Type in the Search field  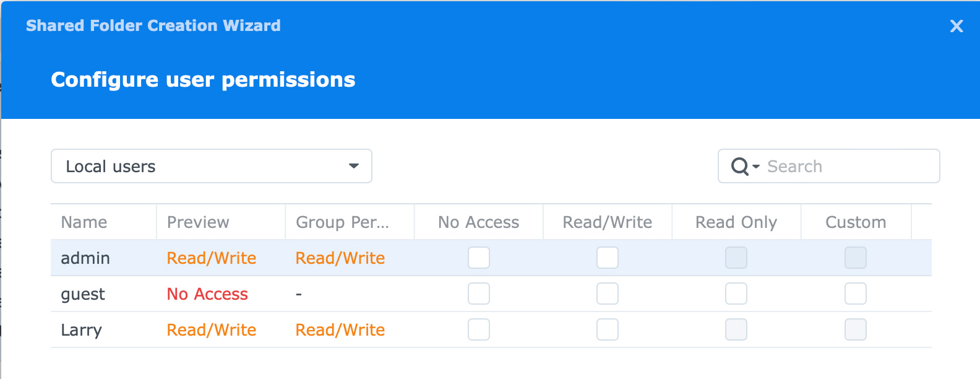coord(848,167)
